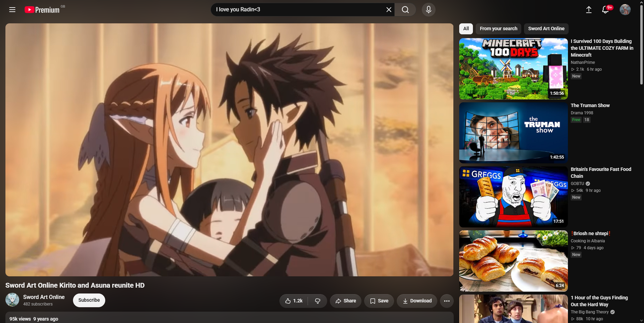Open the Briosh ne shtepi thumbnail
The width and height of the screenshot is (644, 323).
pyautogui.click(x=513, y=261)
